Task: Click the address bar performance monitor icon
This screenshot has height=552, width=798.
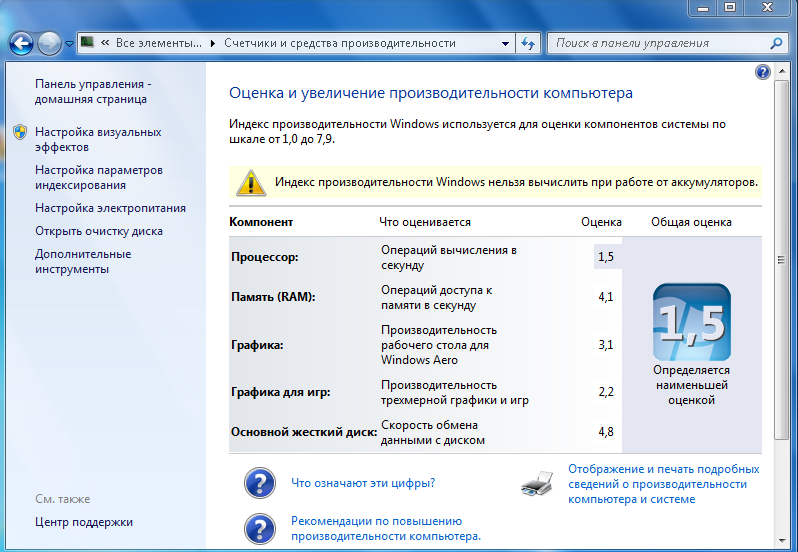Action: point(88,43)
